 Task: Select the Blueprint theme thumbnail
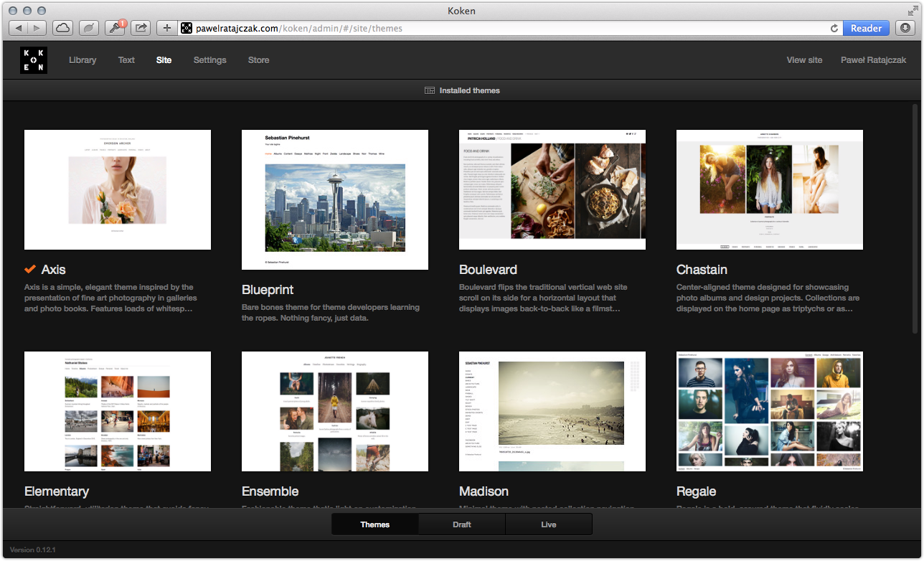(x=335, y=199)
